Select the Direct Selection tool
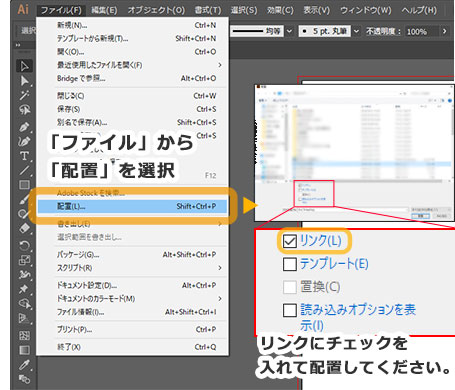The height and width of the screenshot is (390, 455). click(24, 81)
